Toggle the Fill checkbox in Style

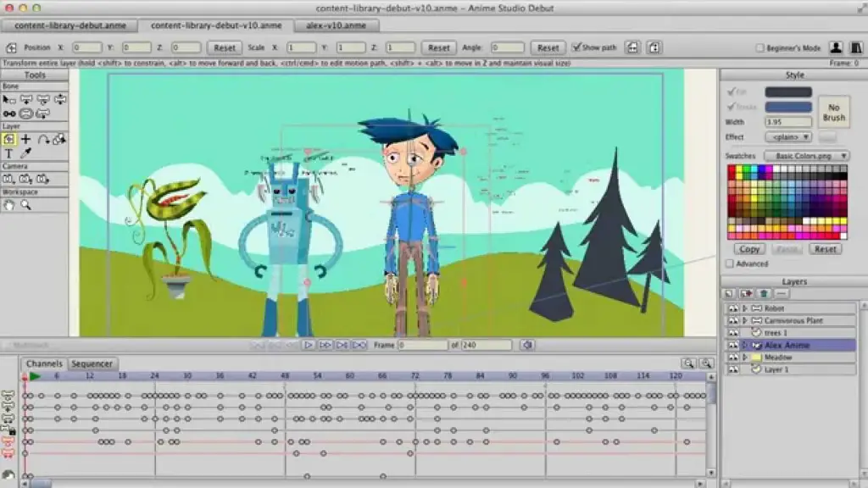tap(731, 91)
